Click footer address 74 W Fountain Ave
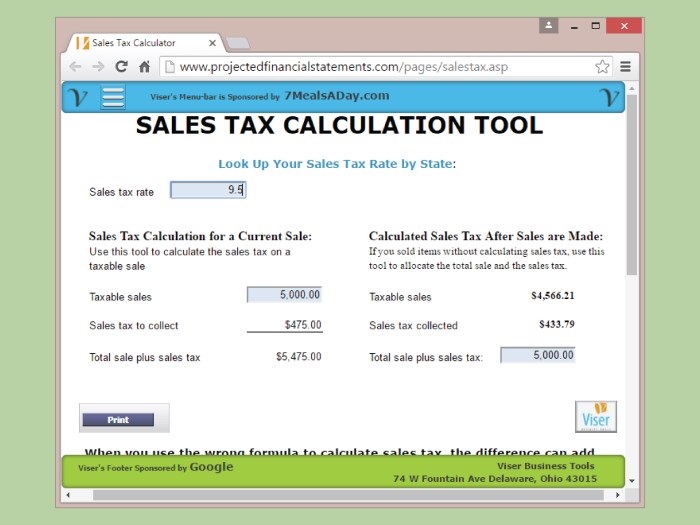Screen dimensions: 700x525 [x=495, y=479]
